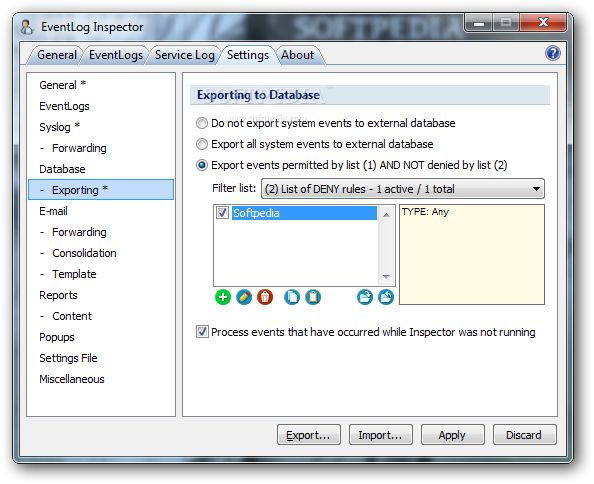
Task: Switch to the Settings tab
Action: pos(248,55)
